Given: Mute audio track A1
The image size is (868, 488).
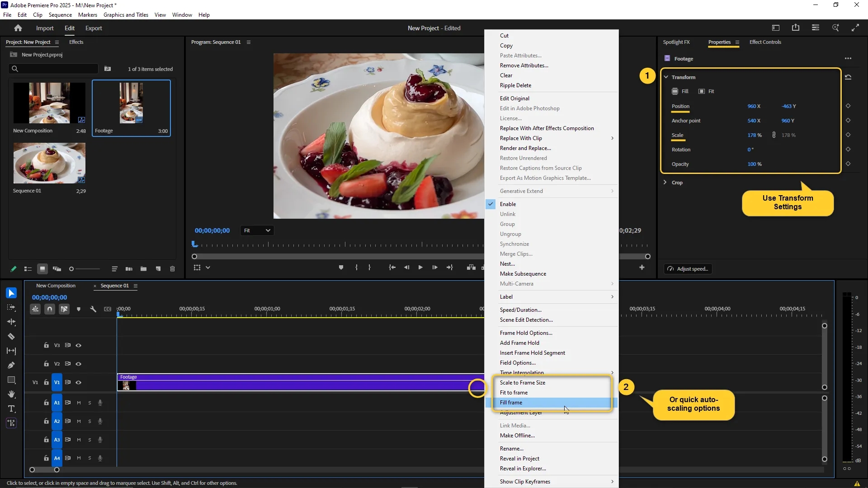Looking at the screenshot, I should pos(79,403).
